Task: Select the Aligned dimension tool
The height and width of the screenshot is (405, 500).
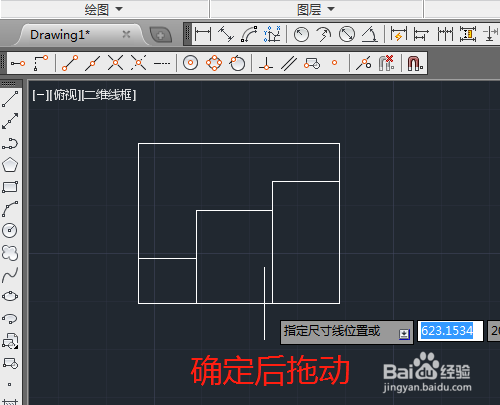Action: 226,34
